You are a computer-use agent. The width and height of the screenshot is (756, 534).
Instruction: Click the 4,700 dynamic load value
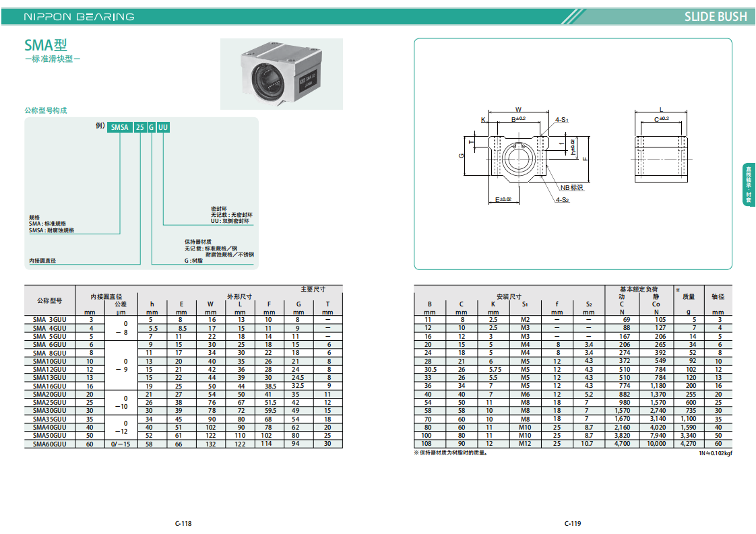pos(622,444)
